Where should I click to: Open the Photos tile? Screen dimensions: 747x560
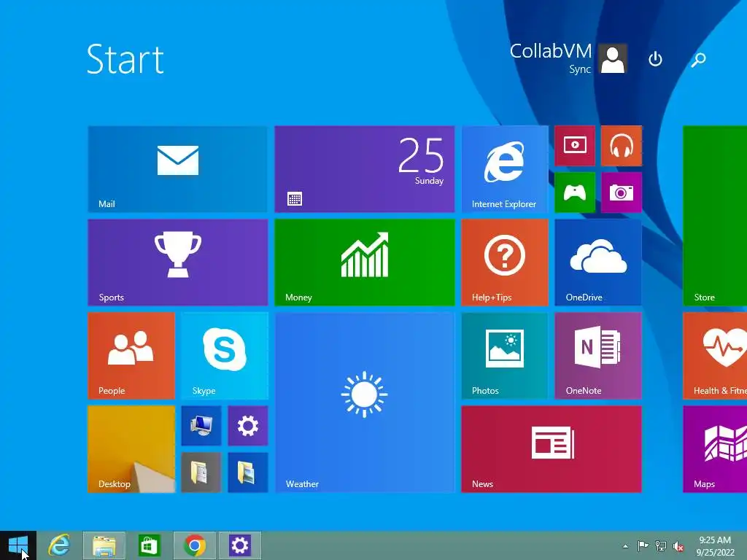point(505,356)
